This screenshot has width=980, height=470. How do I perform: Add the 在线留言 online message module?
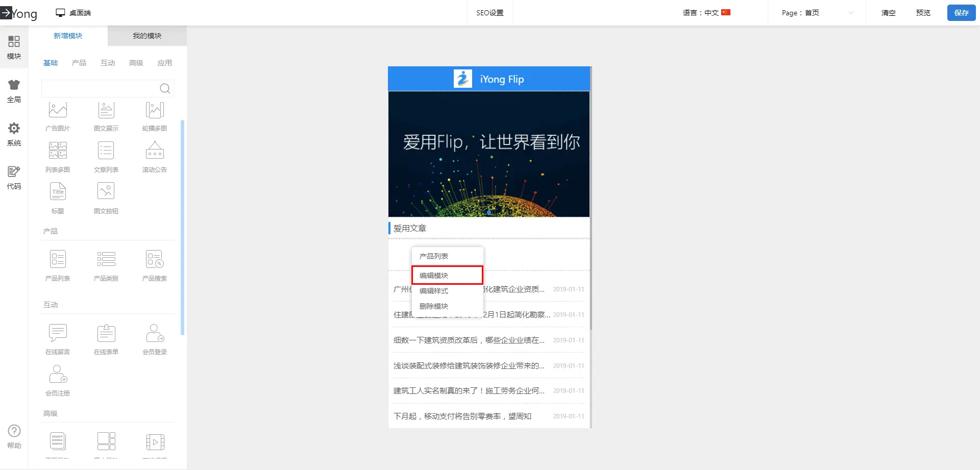coord(58,334)
